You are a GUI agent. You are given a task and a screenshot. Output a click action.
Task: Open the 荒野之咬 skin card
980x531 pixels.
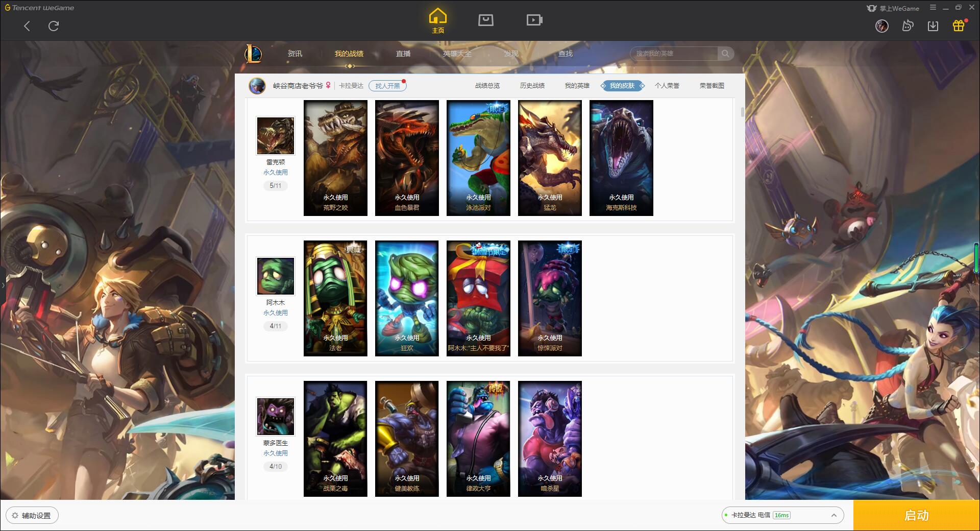pyautogui.click(x=335, y=158)
